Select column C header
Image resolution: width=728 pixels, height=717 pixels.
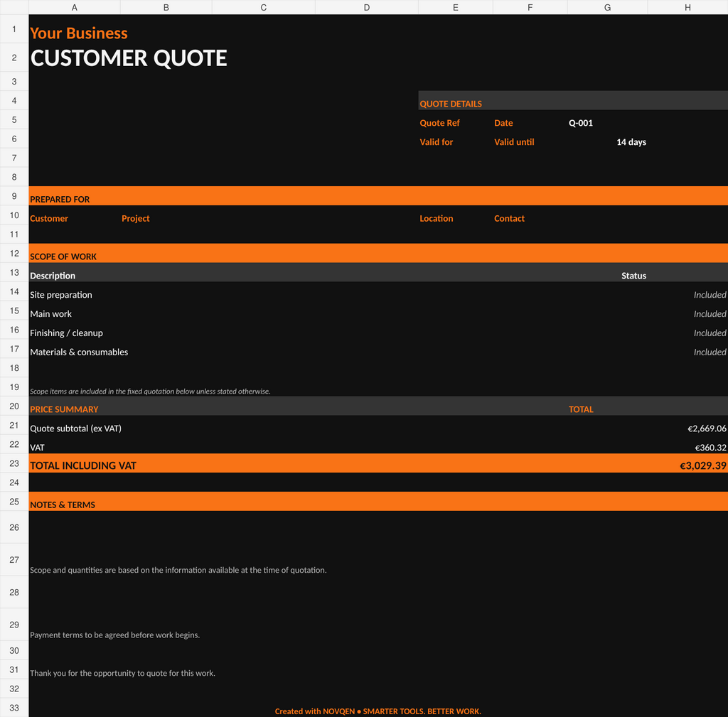[264, 7]
